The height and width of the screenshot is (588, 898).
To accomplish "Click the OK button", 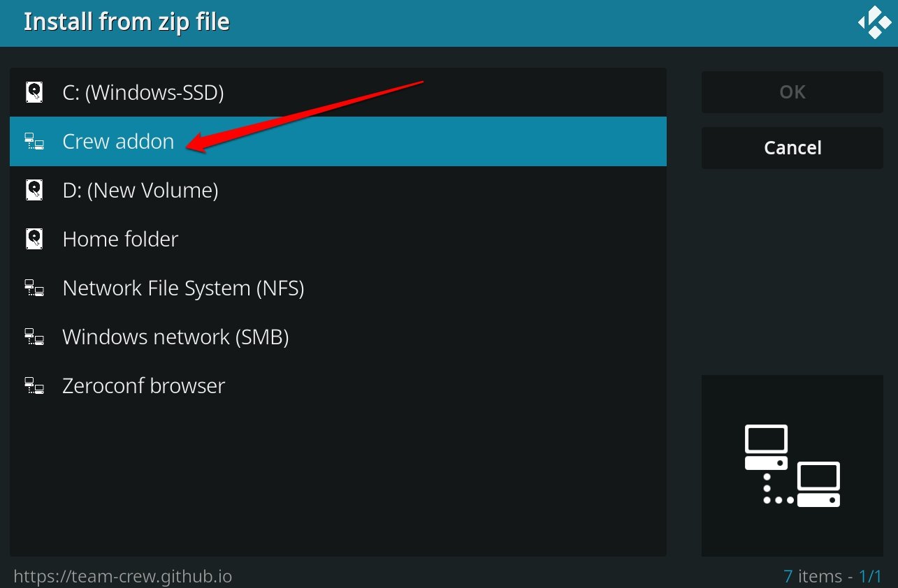I will pyautogui.click(x=792, y=92).
